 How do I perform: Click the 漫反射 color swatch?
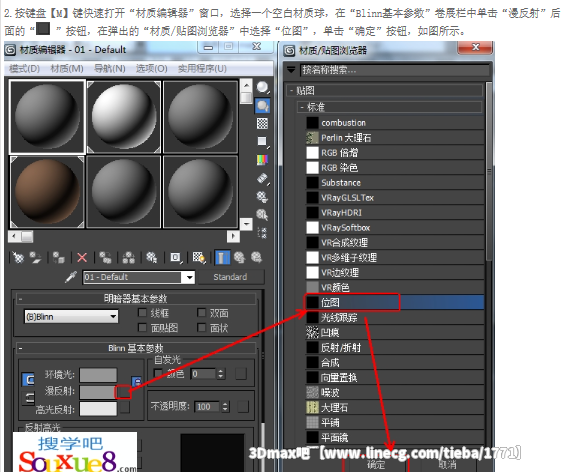click(x=98, y=392)
